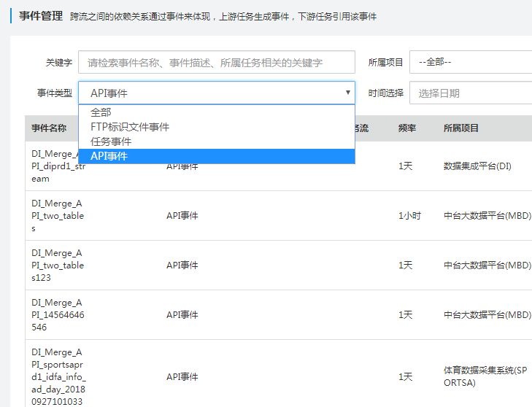Open the DI_Merge_API_sportsaprd1_idfa_info event
The width and height of the screenshot is (532, 407).
tap(58, 376)
